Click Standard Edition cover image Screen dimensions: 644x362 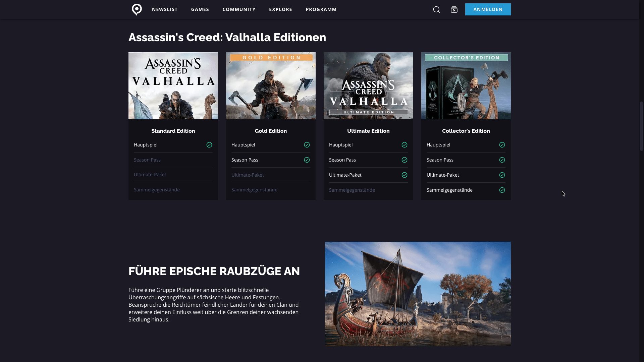pyautogui.click(x=173, y=86)
